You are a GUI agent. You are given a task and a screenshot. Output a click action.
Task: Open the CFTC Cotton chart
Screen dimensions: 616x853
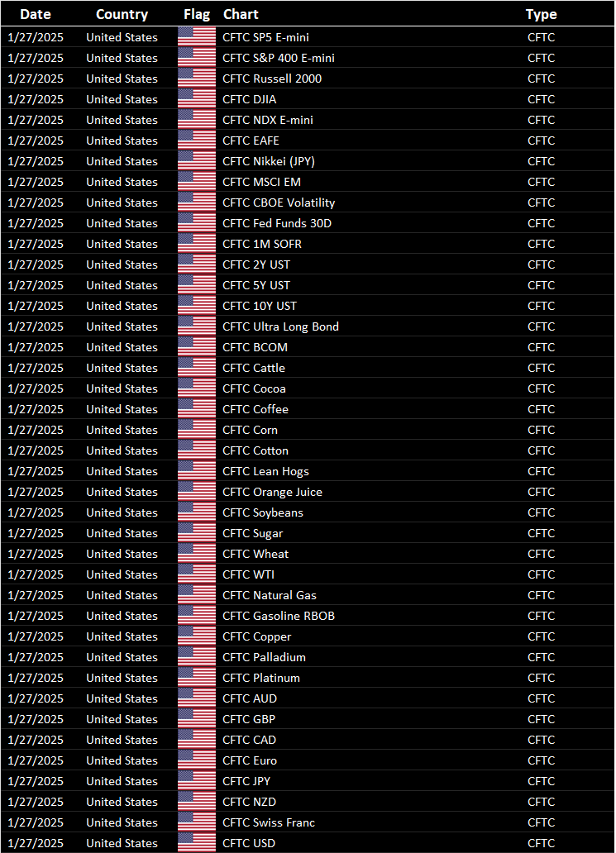(x=255, y=450)
